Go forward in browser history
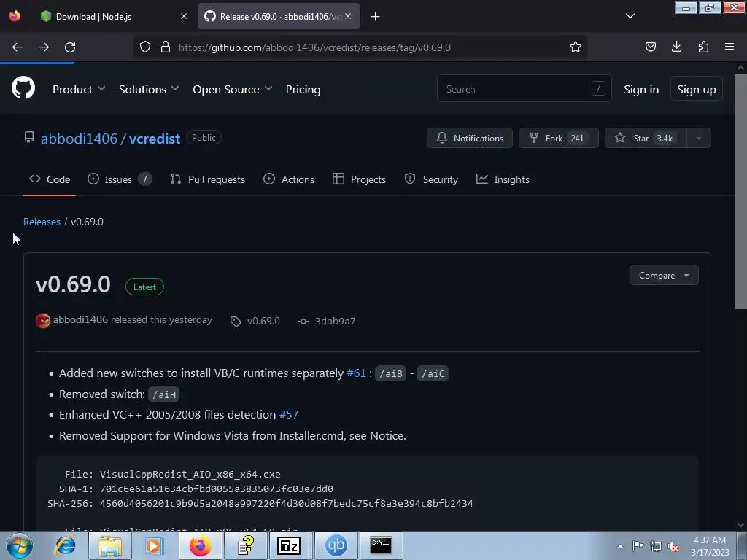747x560 pixels. [44, 47]
